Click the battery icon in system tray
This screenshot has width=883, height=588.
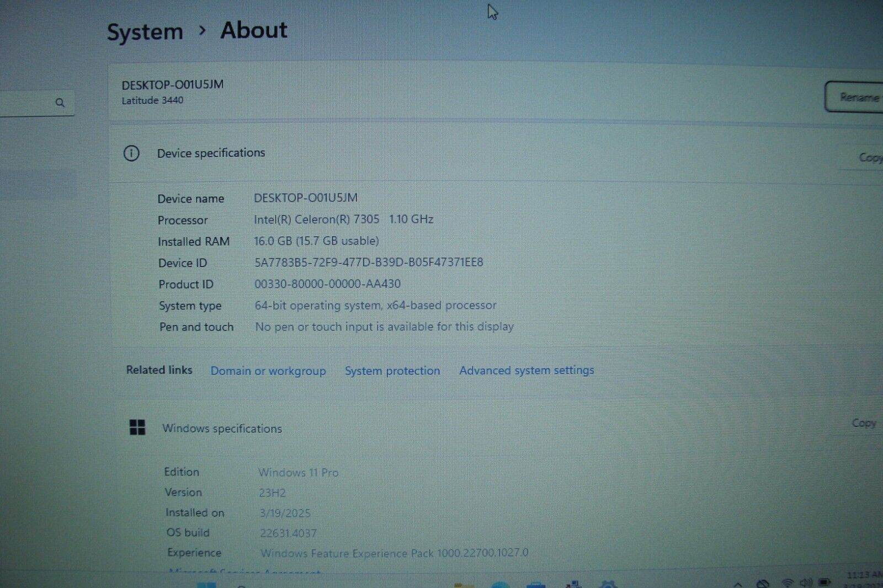tap(825, 582)
